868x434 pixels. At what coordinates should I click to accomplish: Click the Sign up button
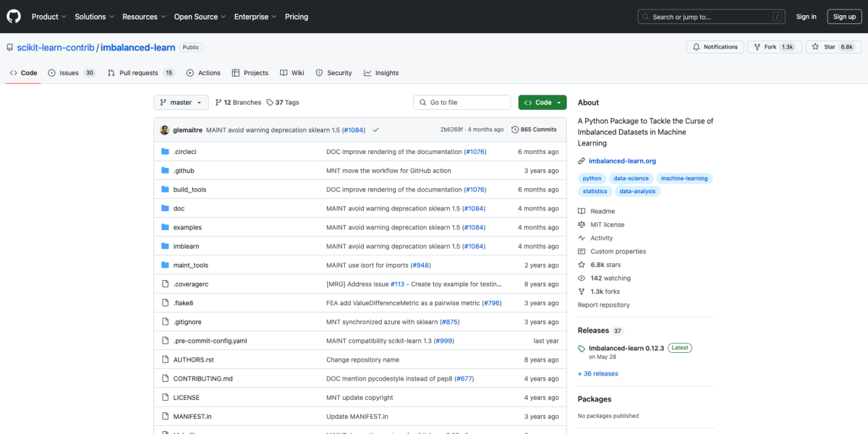[844, 17]
